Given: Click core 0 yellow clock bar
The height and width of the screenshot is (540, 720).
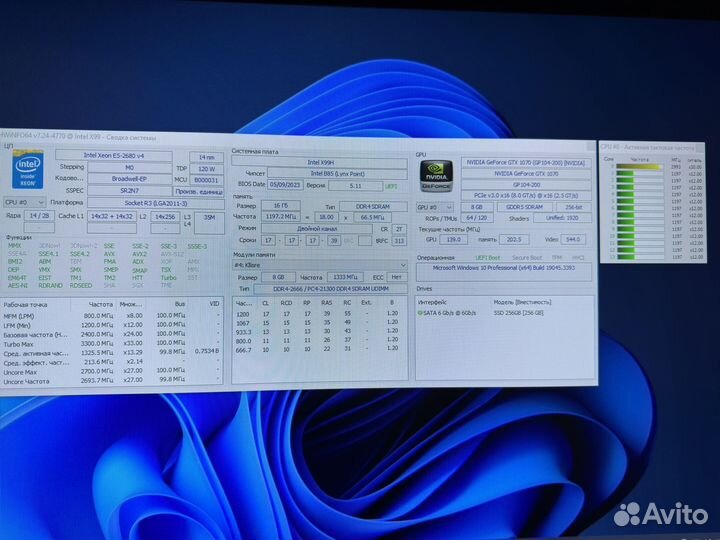Looking at the screenshot, I should 639,166.
